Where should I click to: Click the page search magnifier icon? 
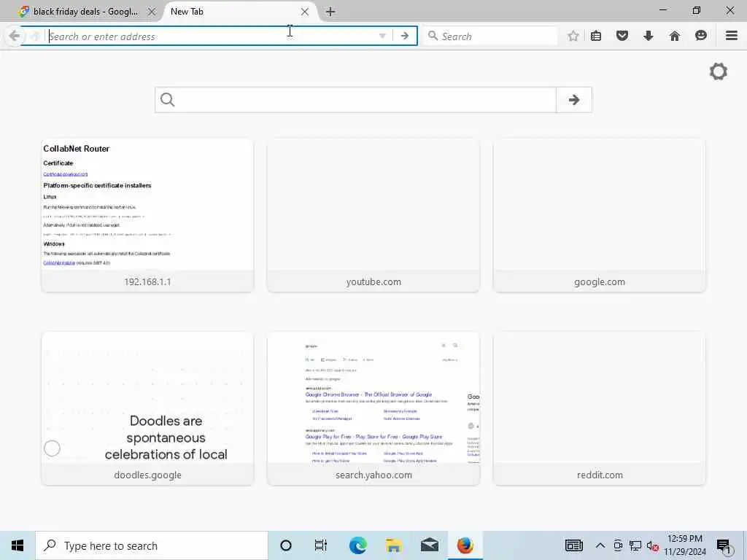(x=167, y=100)
